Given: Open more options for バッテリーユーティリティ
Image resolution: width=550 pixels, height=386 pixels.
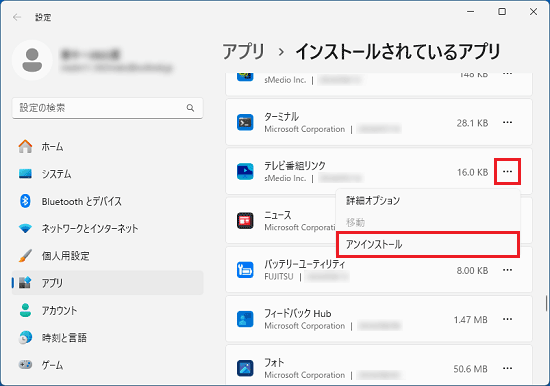Looking at the screenshot, I should (507, 270).
